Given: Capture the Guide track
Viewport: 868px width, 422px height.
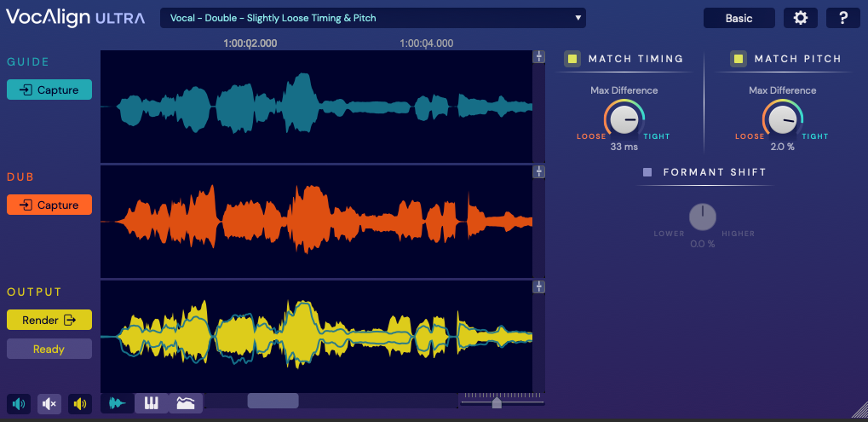Looking at the screenshot, I should pos(49,90).
